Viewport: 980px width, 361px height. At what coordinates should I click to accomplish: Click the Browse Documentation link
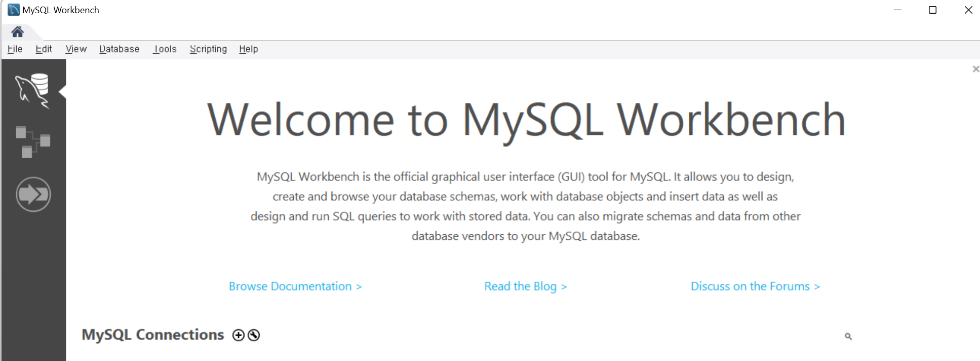(x=295, y=286)
